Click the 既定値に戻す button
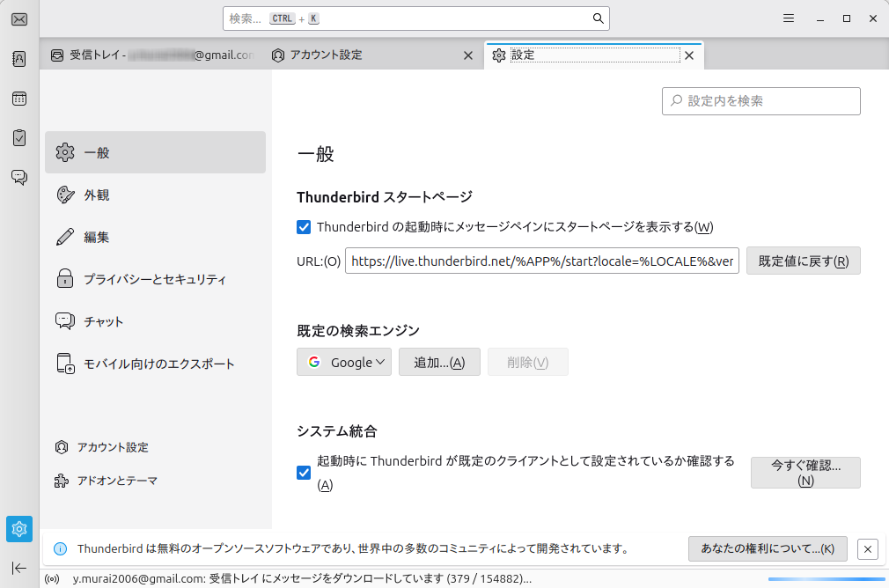The height and width of the screenshot is (588, 889). [803, 261]
